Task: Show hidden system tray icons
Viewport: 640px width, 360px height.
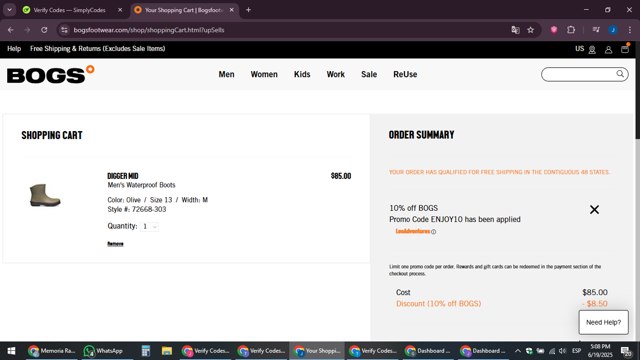Action: (518, 351)
